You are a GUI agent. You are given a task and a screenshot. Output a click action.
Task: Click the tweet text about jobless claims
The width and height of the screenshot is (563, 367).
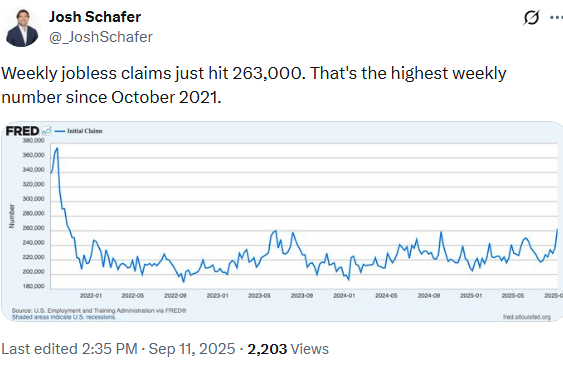[x=254, y=85]
